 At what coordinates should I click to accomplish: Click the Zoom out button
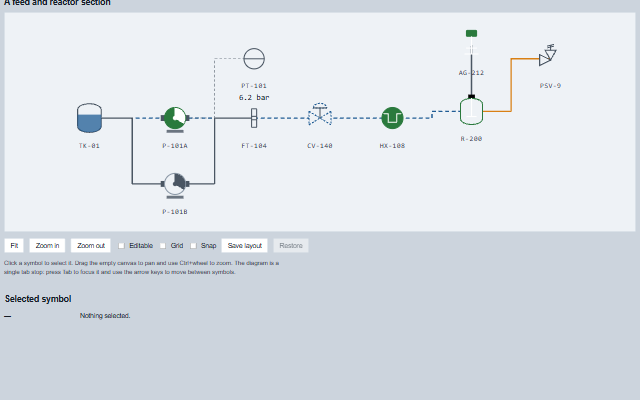[91, 246]
